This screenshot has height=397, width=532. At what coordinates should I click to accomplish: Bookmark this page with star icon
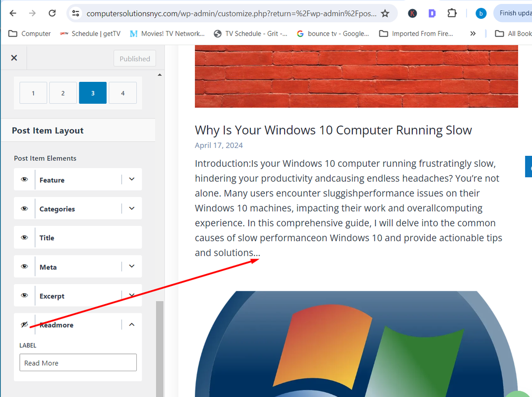point(385,13)
